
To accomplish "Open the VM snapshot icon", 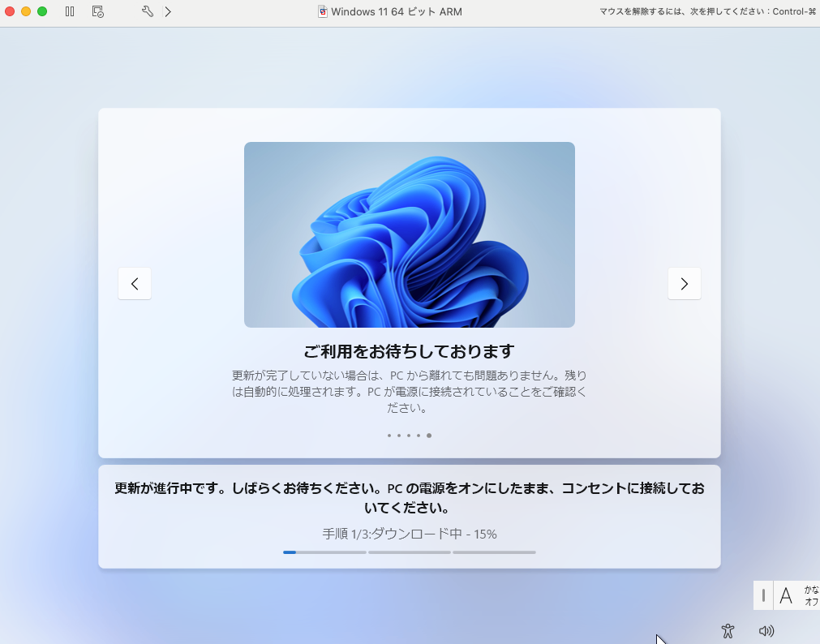I will point(98,11).
